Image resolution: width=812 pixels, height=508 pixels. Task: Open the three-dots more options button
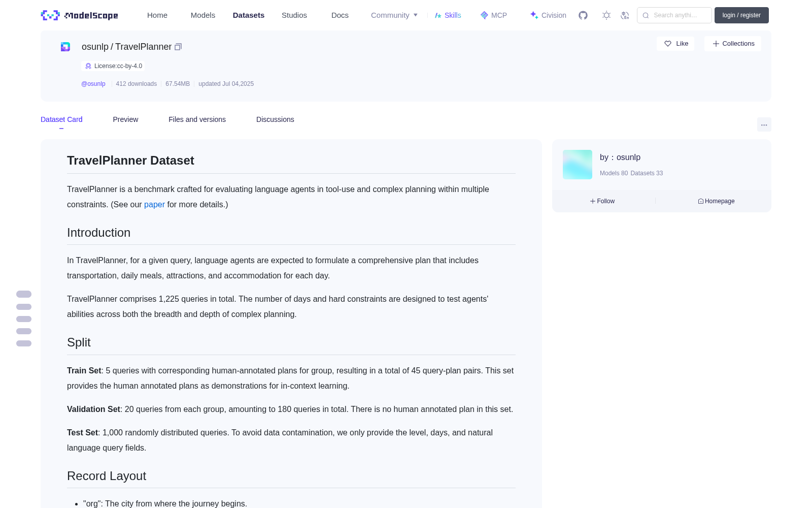tap(764, 124)
